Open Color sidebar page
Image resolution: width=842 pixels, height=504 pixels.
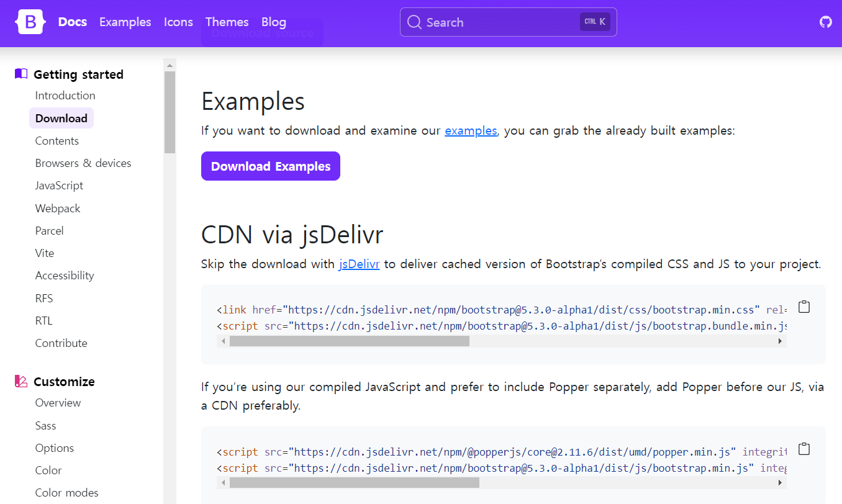[48, 470]
